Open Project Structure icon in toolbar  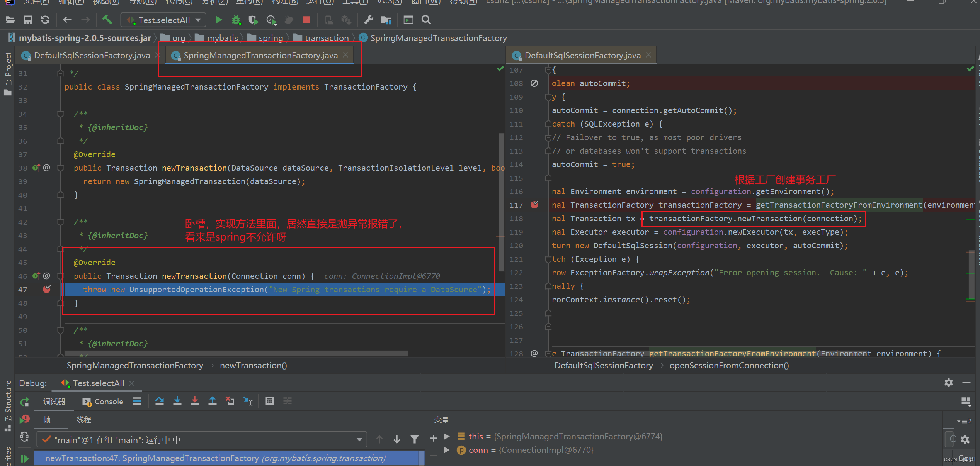pos(386,20)
